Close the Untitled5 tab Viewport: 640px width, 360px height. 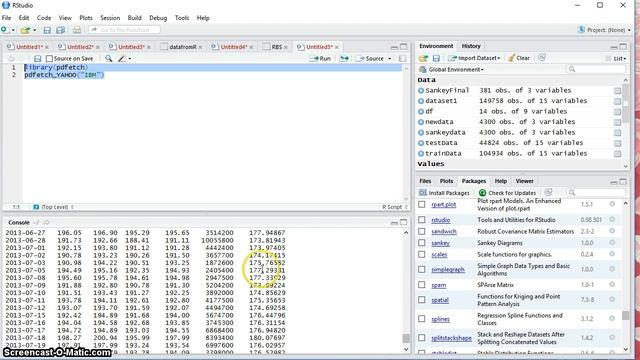tap(337, 47)
